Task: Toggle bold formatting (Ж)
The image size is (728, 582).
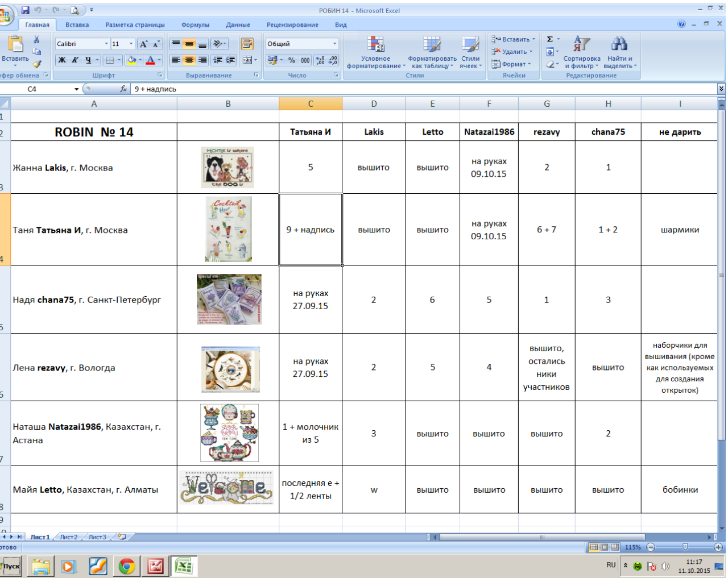Action: [x=62, y=60]
